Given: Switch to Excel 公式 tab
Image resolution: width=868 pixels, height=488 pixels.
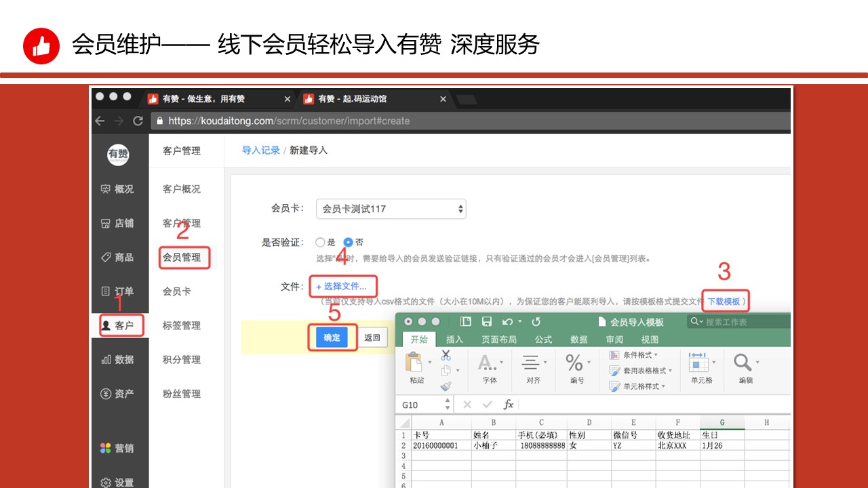Looking at the screenshot, I should (x=543, y=340).
